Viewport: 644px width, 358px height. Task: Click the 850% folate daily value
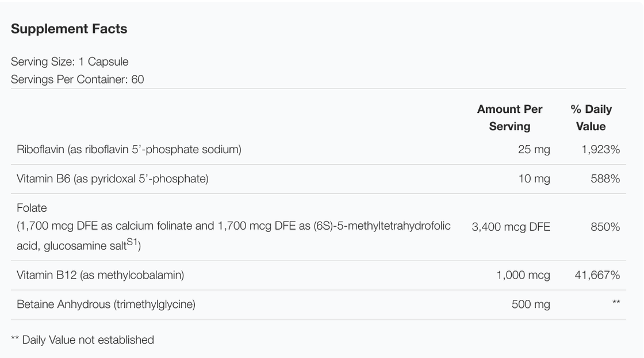point(605,227)
